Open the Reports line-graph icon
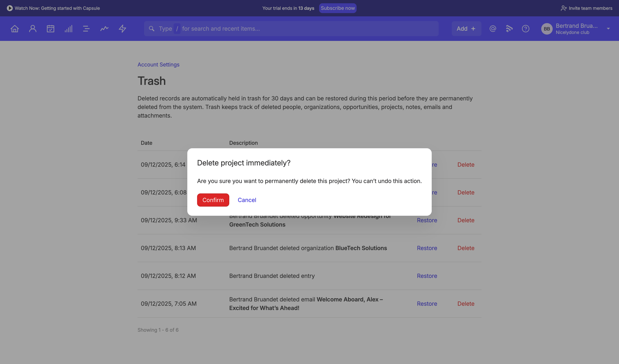This screenshot has height=364, width=619. pyautogui.click(x=104, y=29)
